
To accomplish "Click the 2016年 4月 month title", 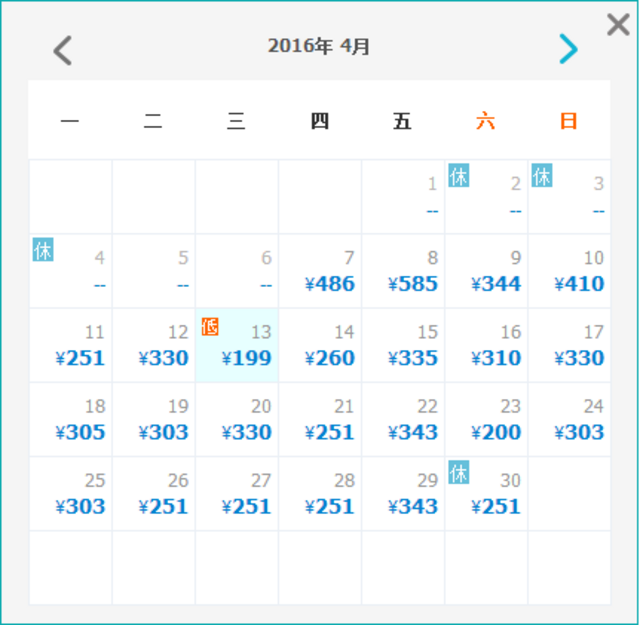I will pyautogui.click(x=319, y=46).
